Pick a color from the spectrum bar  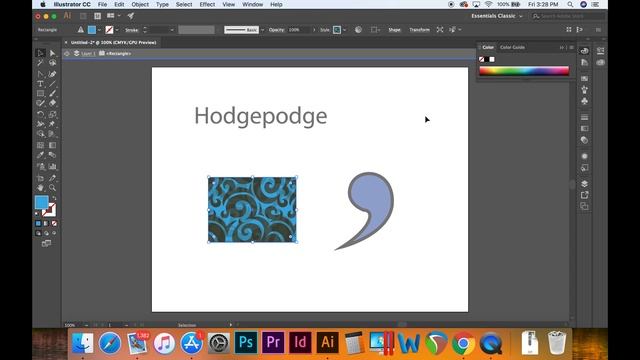(x=524, y=71)
